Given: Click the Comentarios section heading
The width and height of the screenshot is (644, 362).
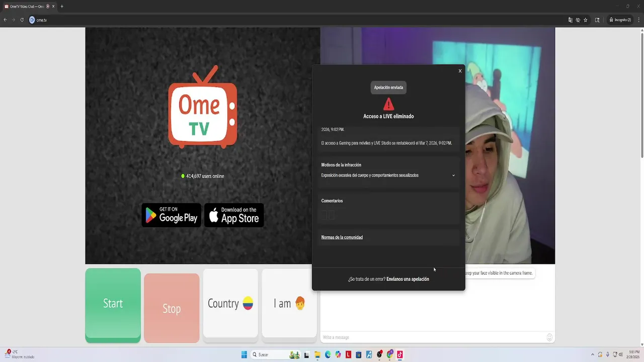Looking at the screenshot, I should click(332, 201).
